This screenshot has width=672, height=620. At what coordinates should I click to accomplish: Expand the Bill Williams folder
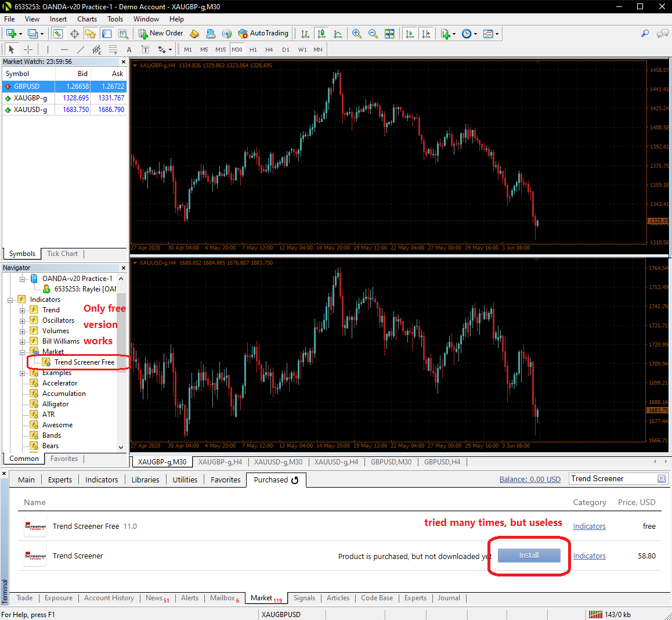[22, 342]
